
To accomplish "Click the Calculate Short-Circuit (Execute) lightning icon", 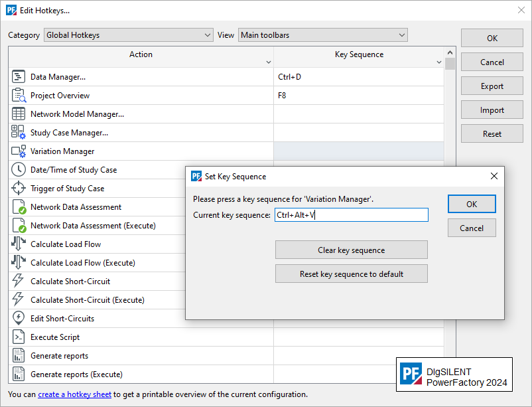I will tap(18, 299).
